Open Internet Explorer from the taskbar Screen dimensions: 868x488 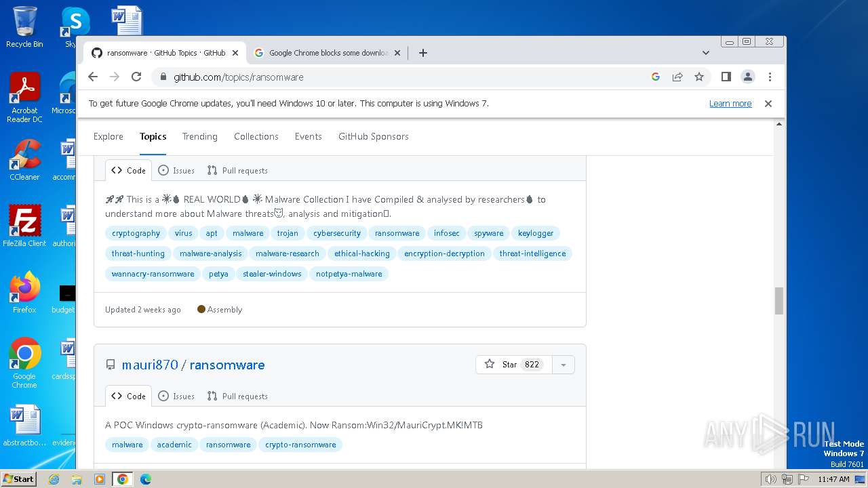[x=54, y=479]
